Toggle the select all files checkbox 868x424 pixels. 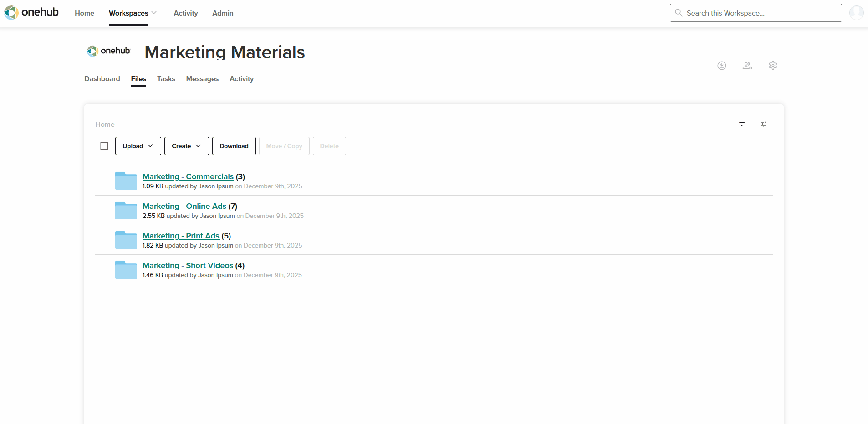tap(104, 146)
